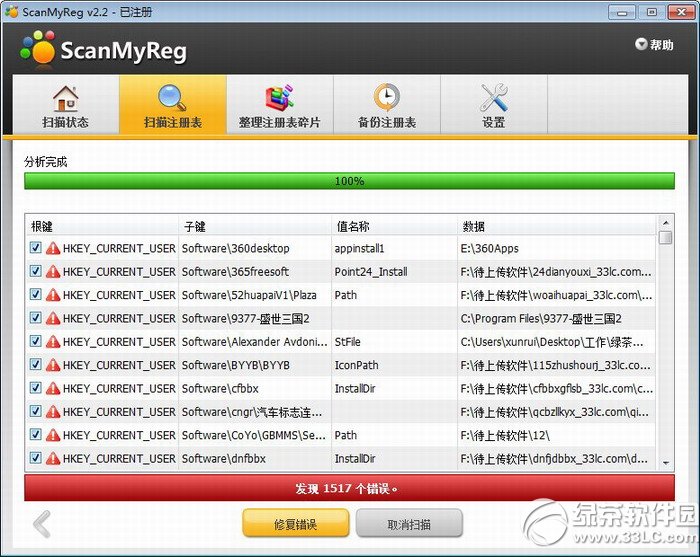Uncheck the Software\cfbbx row checkbox

(x=36, y=388)
